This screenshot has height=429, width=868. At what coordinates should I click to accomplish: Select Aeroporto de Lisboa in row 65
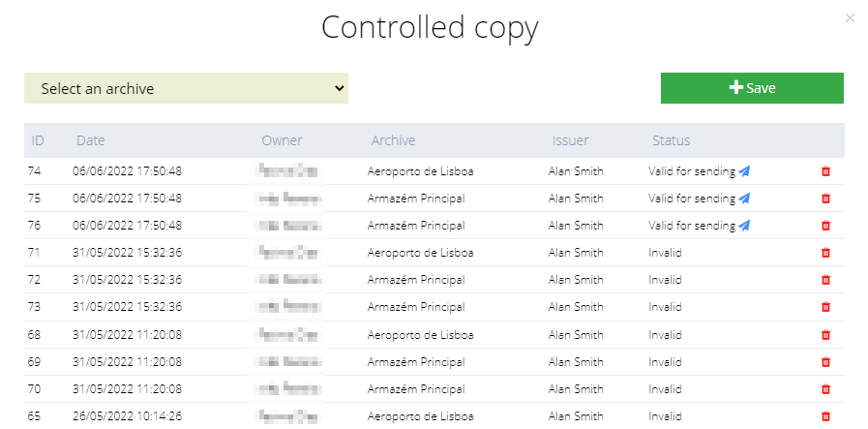(420, 416)
